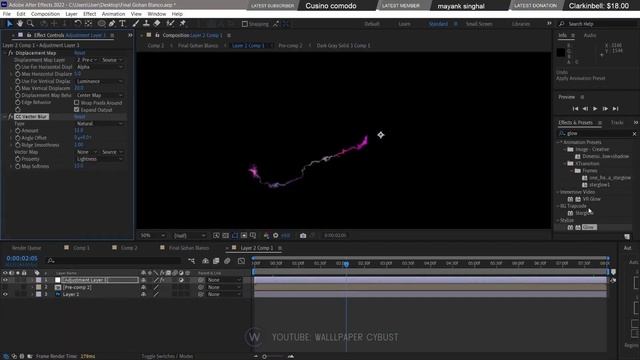The height and width of the screenshot is (360, 640).
Task: Play the preview
Action: pos(595,109)
